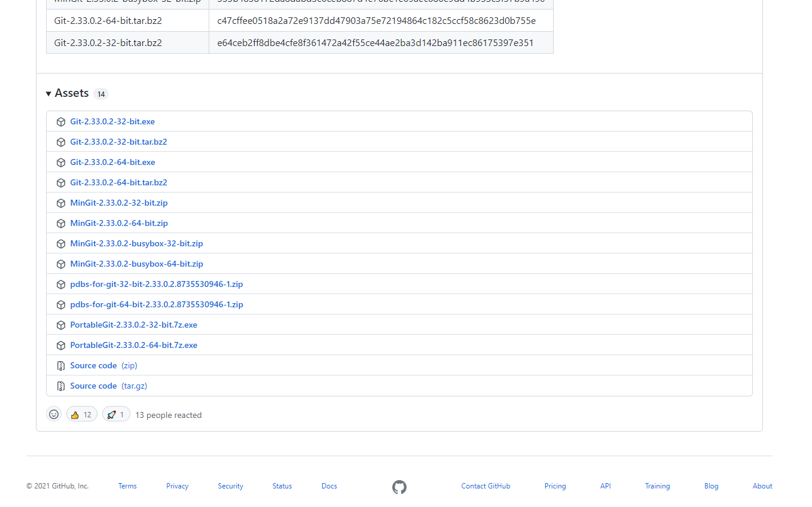Click package icon beside pdbs-for-git-64-bit zip

tap(61, 305)
